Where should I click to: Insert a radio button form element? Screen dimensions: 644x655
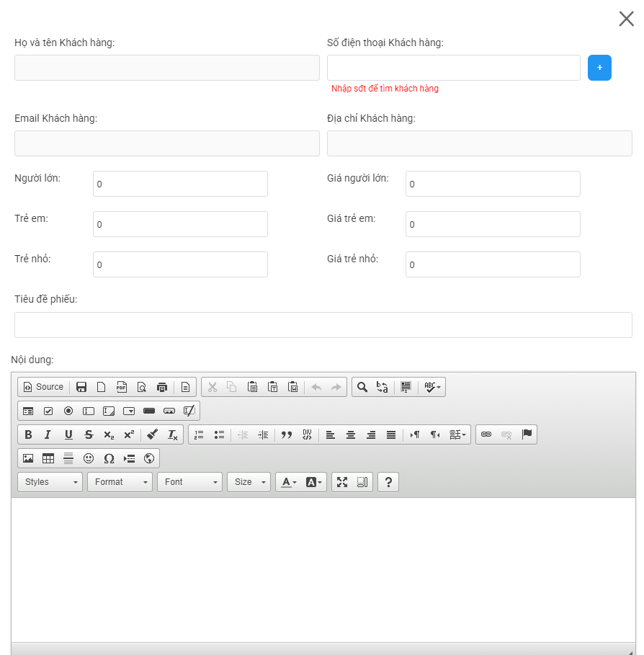pyautogui.click(x=68, y=411)
